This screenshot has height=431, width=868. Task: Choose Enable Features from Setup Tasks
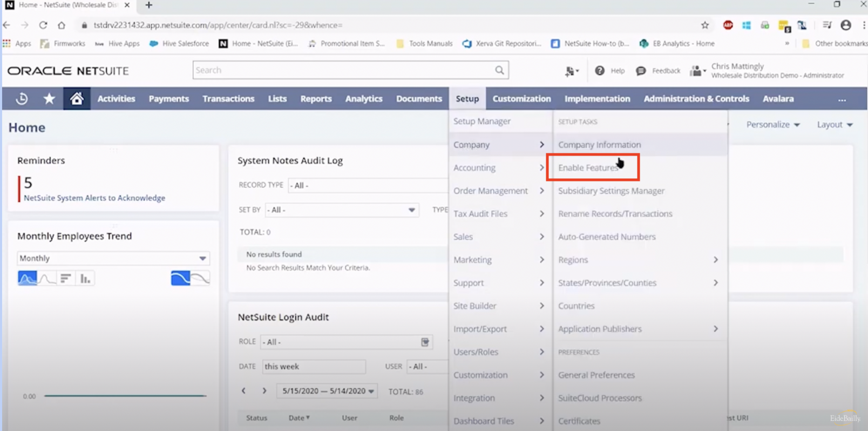click(588, 168)
